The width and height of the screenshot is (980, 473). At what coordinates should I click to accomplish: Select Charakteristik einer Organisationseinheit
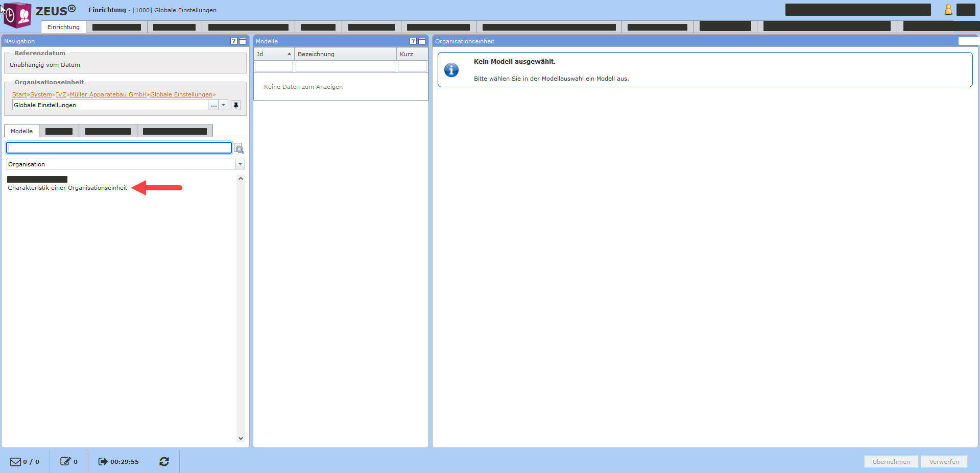tap(67, 188)
